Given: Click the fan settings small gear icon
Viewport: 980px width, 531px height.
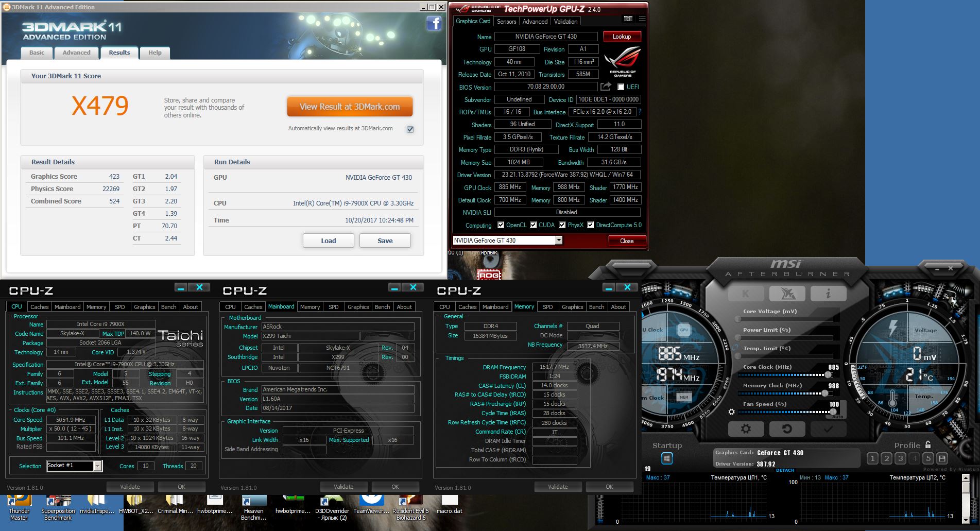Looking at the screenshot, I should click(731, 412).
